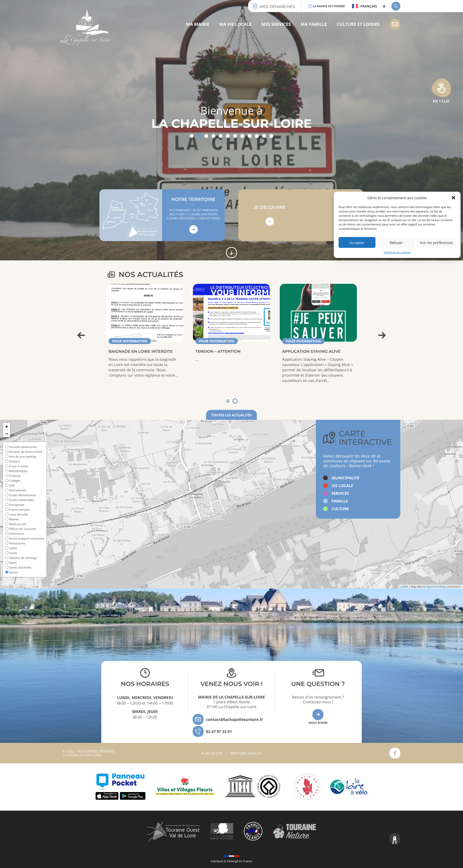This screenshot has width=463, height=868.
Task: Open the Ma Vie Locale menu
Action: point(235,24)
